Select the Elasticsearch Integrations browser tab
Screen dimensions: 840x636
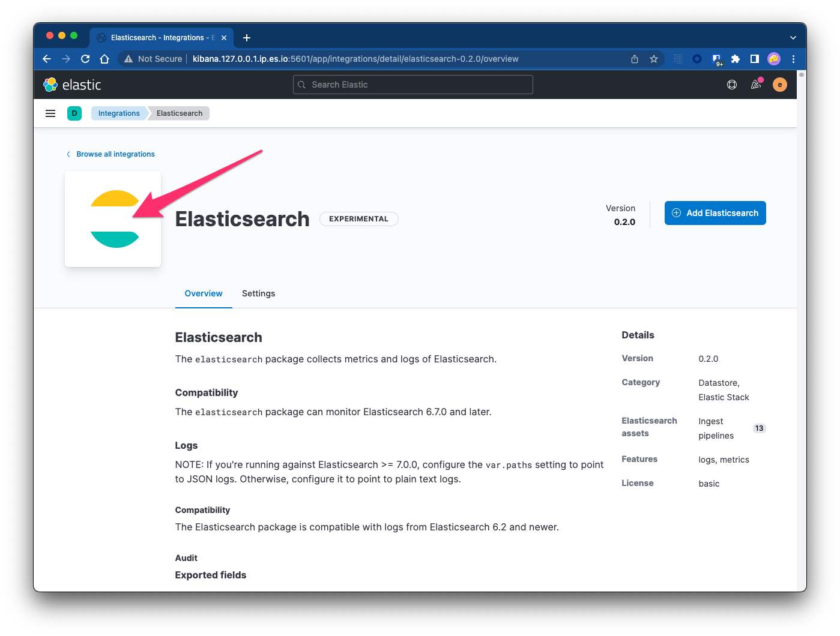point(162,38)
